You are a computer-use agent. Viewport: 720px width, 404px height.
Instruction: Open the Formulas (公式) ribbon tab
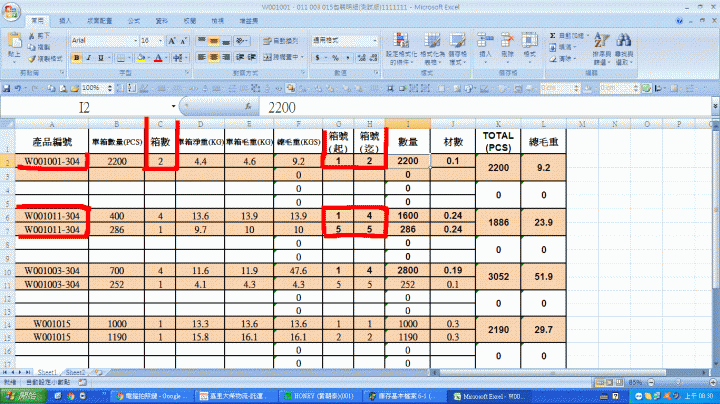click(134, 21)
